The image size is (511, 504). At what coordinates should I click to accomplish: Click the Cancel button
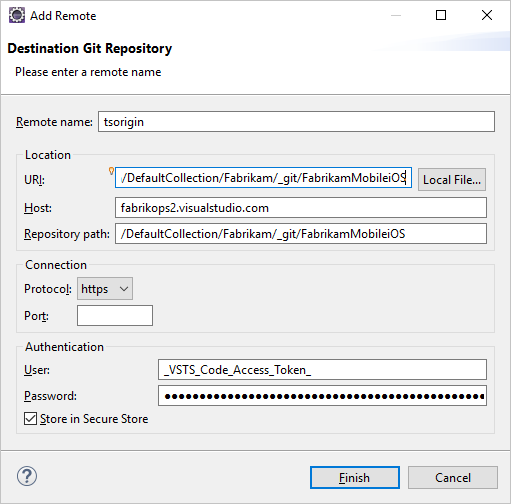pos(453,478)
